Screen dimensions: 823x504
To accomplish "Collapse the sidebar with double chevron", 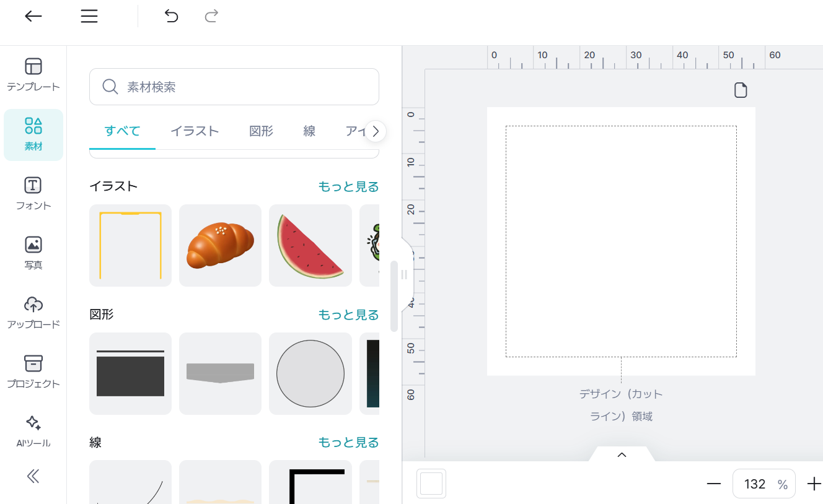I will click(x=33, y=476).
